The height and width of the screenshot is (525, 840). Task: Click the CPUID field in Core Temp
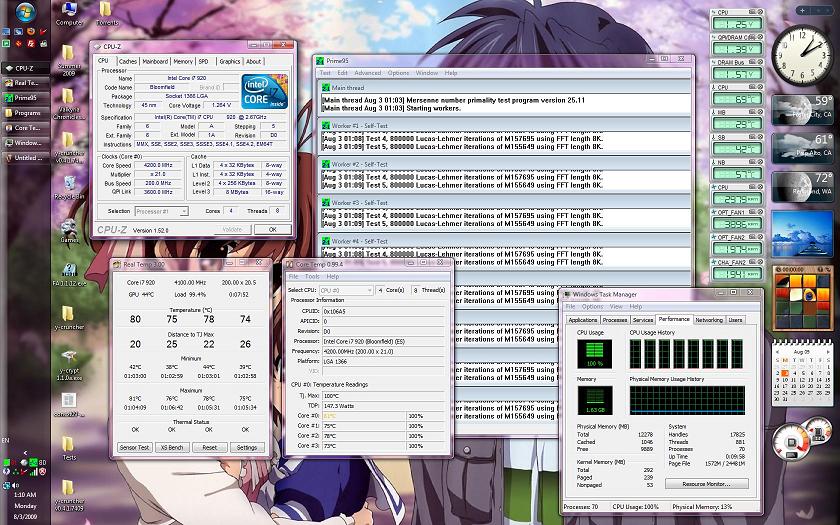tap(382, 311)
